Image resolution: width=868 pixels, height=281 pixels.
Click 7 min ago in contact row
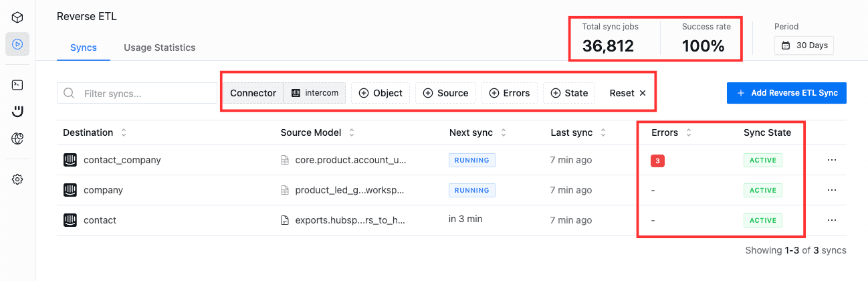[x=570, y=220]
